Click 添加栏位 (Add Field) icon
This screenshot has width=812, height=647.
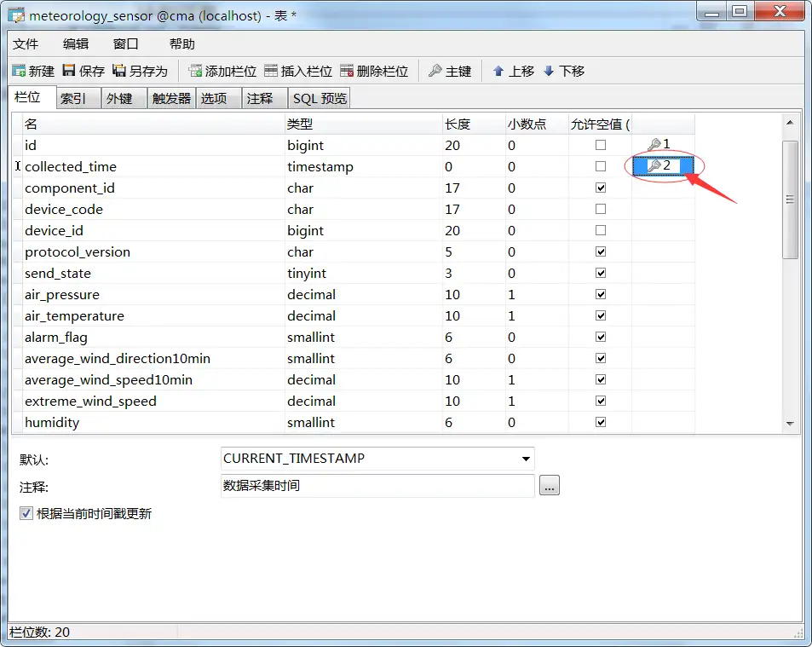196,72
